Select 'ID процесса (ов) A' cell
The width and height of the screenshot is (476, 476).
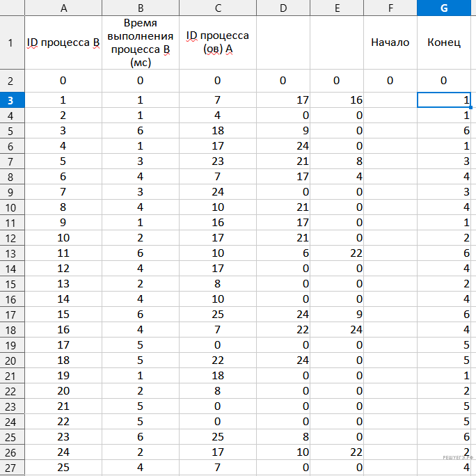click(218, 42)
